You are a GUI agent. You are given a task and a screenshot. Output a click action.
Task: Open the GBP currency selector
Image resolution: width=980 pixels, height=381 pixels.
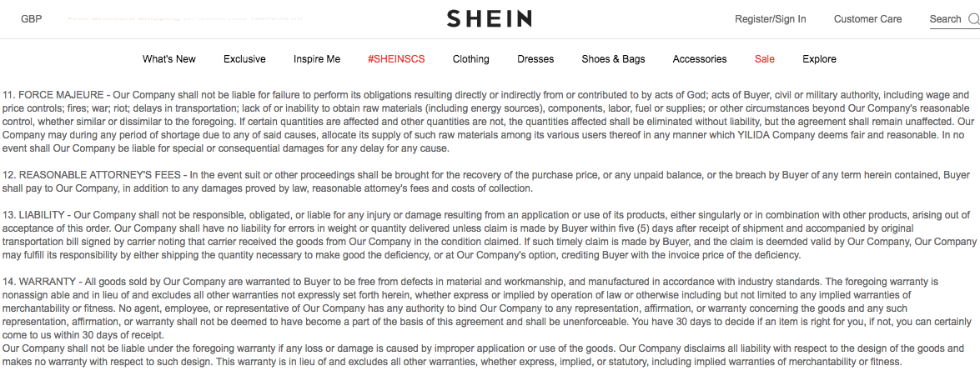point(32,19)
